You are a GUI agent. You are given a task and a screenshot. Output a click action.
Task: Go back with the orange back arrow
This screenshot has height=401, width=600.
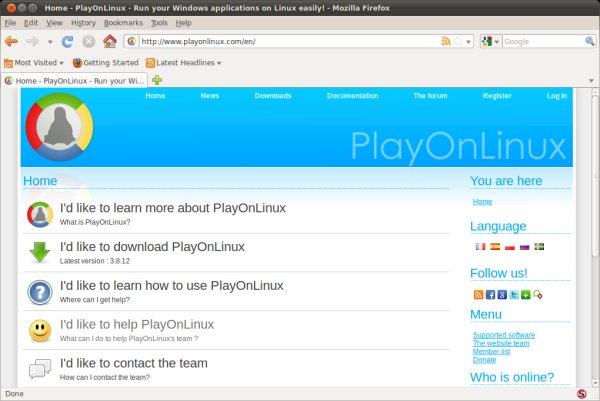pyautogui.click(x=11, y=41)
